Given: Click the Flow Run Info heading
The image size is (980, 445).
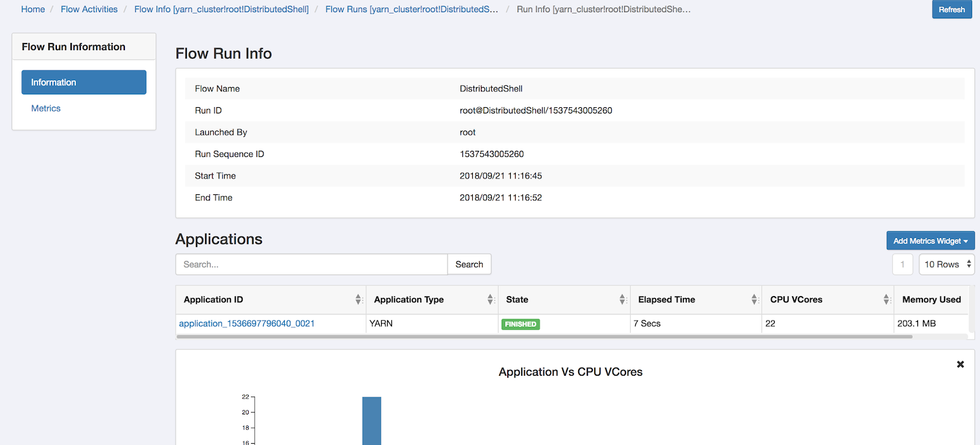Looking at the screenshot, I should (224, 54).
